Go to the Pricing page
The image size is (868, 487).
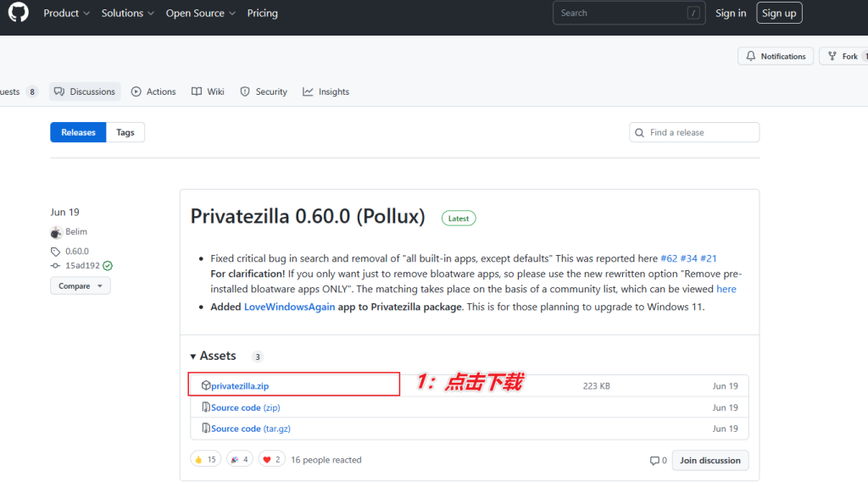[263, 13]
